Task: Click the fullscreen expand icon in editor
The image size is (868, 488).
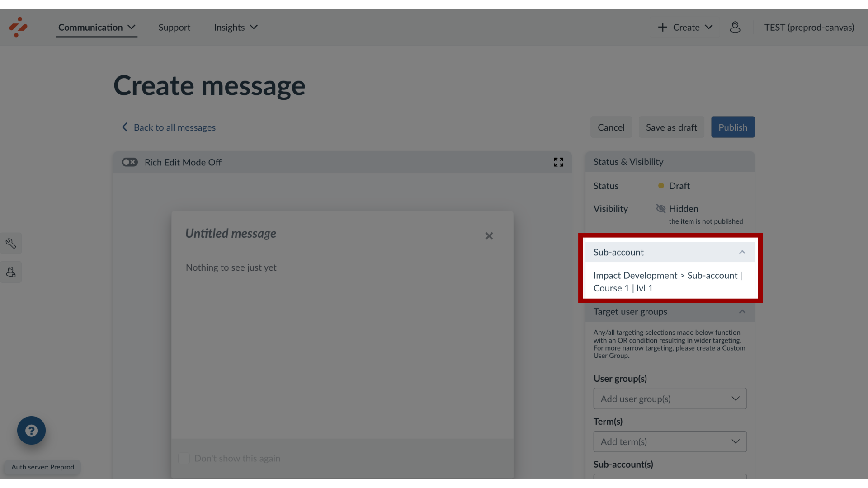Action: point(559,162)
